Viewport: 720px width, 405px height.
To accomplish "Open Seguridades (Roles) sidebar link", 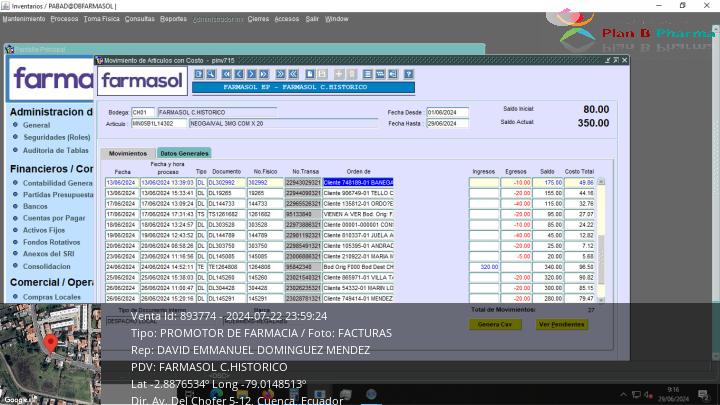I will pos(56,137).
